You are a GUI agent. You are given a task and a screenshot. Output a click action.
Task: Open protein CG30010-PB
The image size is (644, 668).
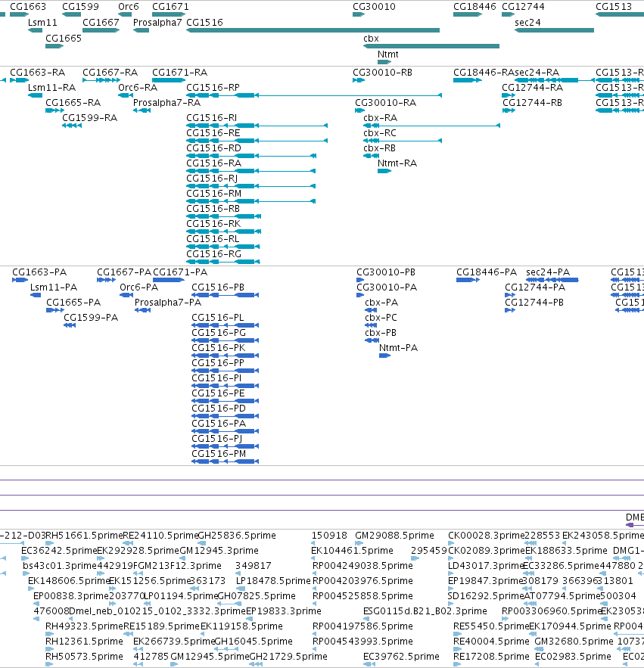[360, 280]
